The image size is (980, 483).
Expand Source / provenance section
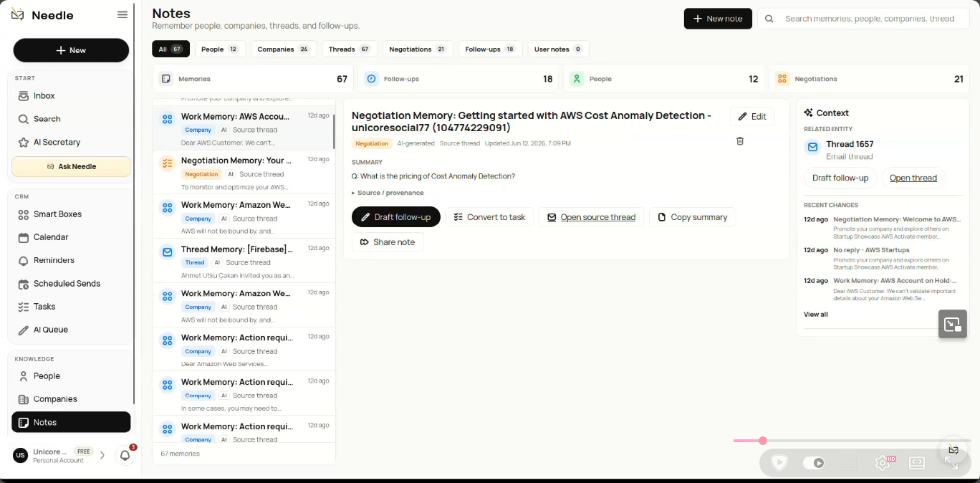point(388,193)
